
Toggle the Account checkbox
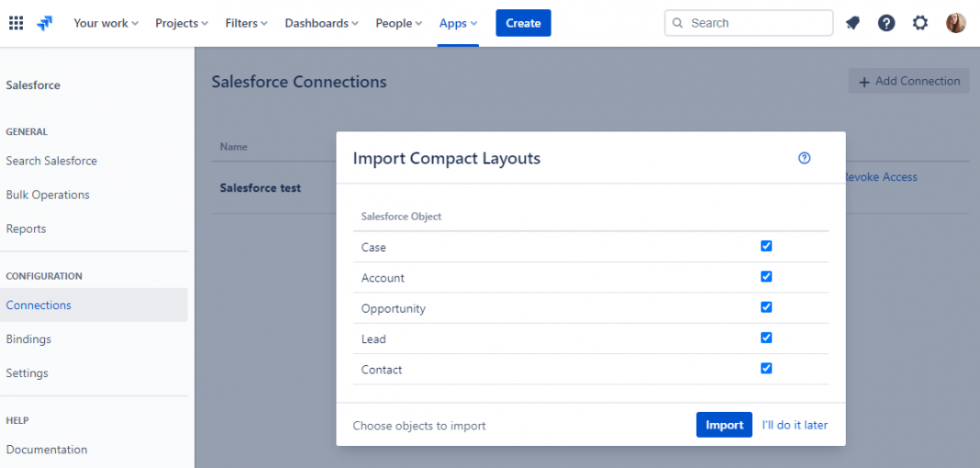tap(766, 276)
